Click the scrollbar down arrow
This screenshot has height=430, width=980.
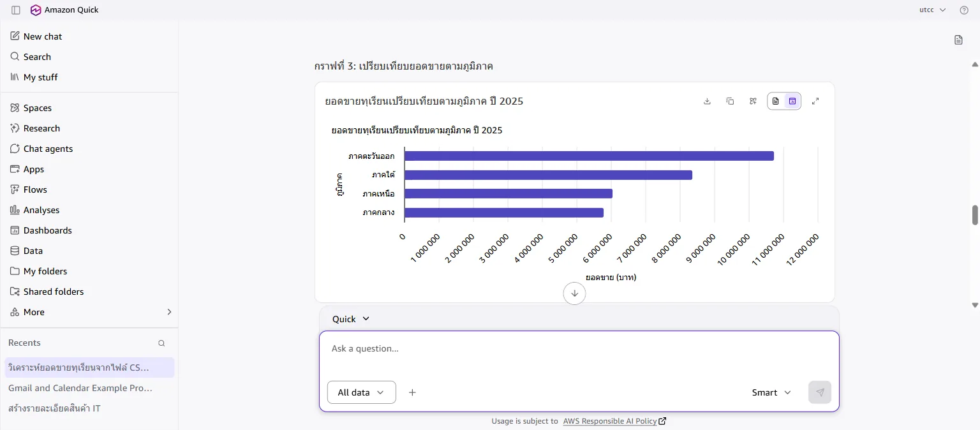975,305
